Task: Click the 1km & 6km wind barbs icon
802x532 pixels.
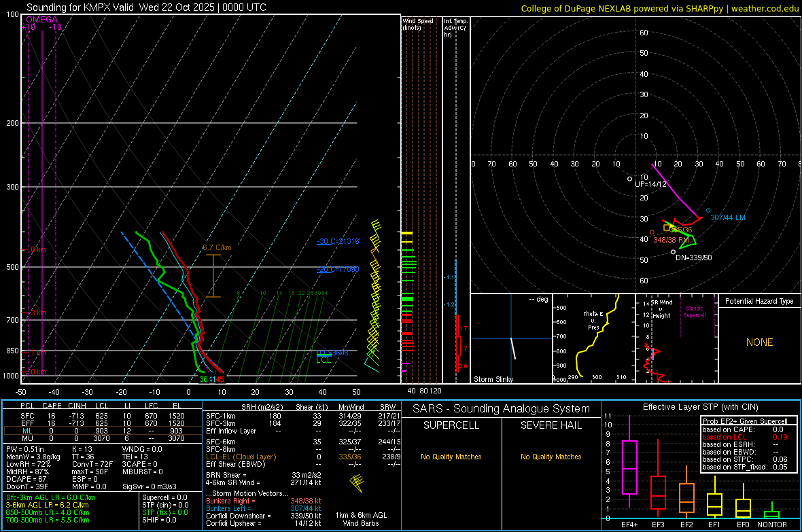Action: tap(357, 483)
